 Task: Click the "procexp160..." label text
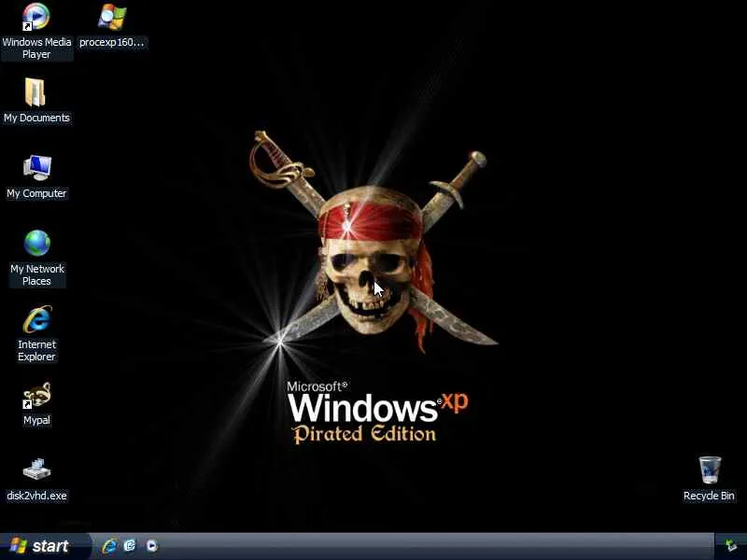111,42
